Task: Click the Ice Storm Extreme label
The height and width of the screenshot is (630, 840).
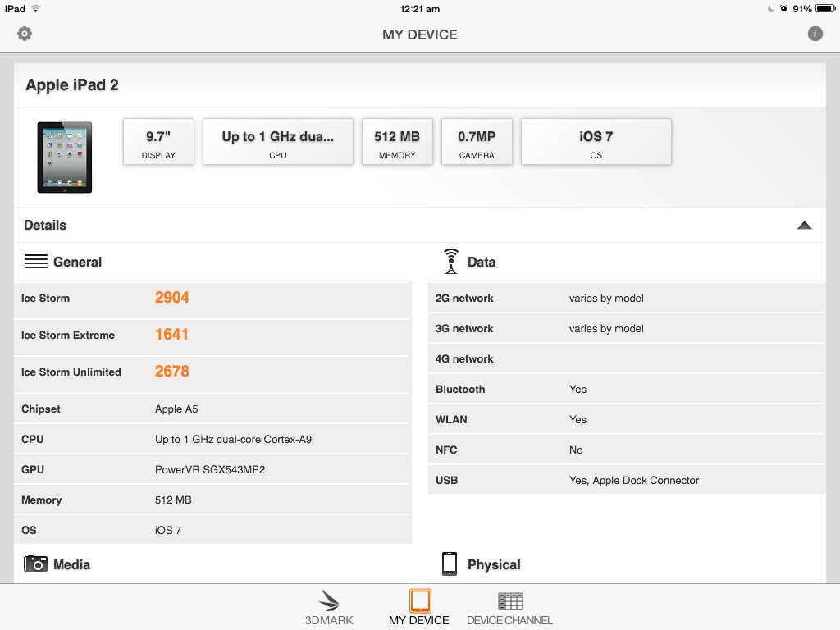Action: 68,335
